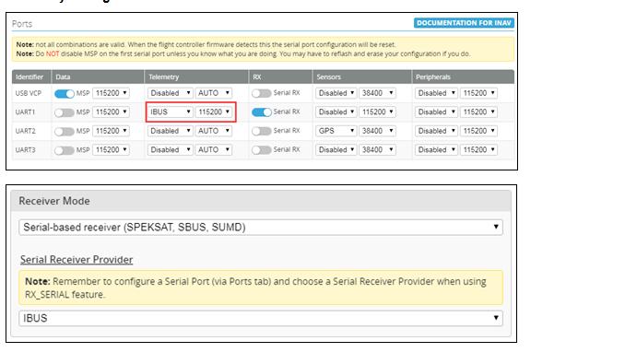Enable Serial RX on UART3
Screen dimensions: 625x364
[x=262, y=150]
